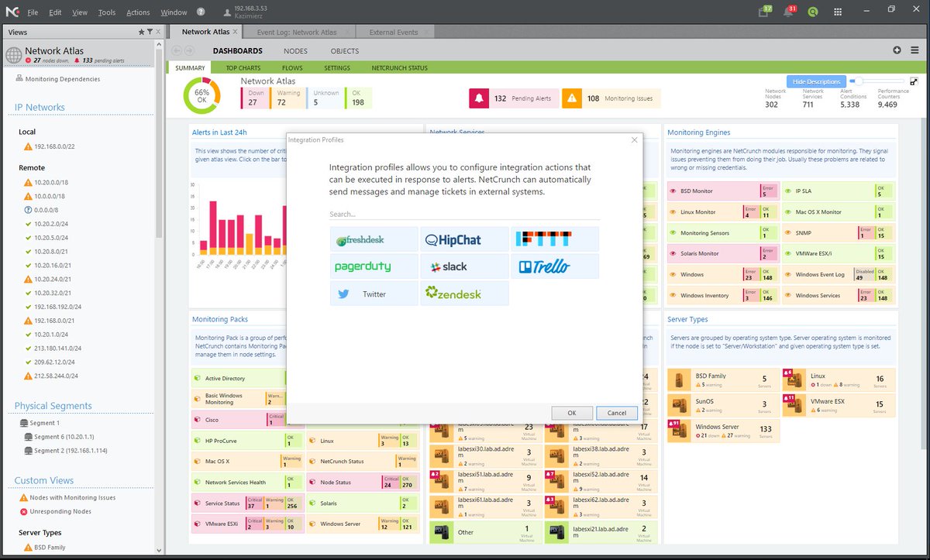930x560 pixels.
Task: Open Monitoring Dependencies in sidebar
Action: pyautogui.click(x=62, y=79)
